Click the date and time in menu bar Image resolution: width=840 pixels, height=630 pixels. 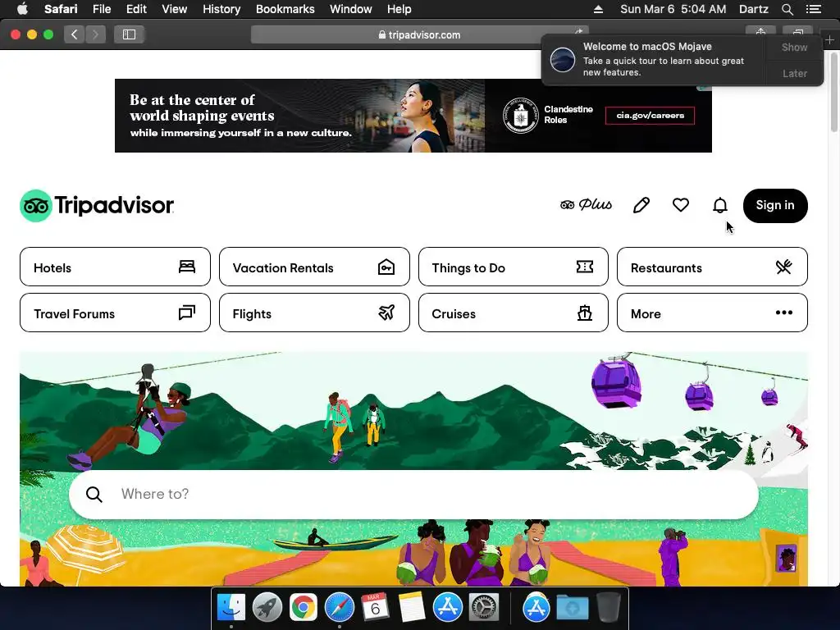tap(673, 9)
